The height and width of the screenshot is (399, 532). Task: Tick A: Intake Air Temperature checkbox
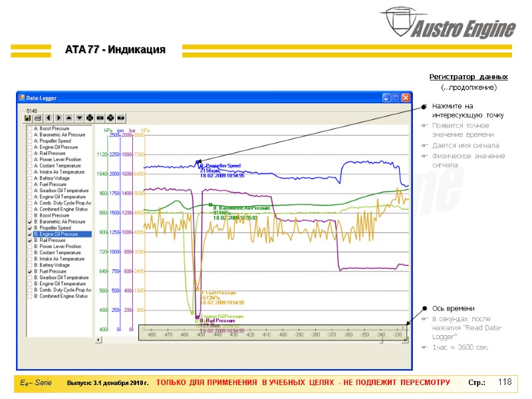(x=30, y=172)
